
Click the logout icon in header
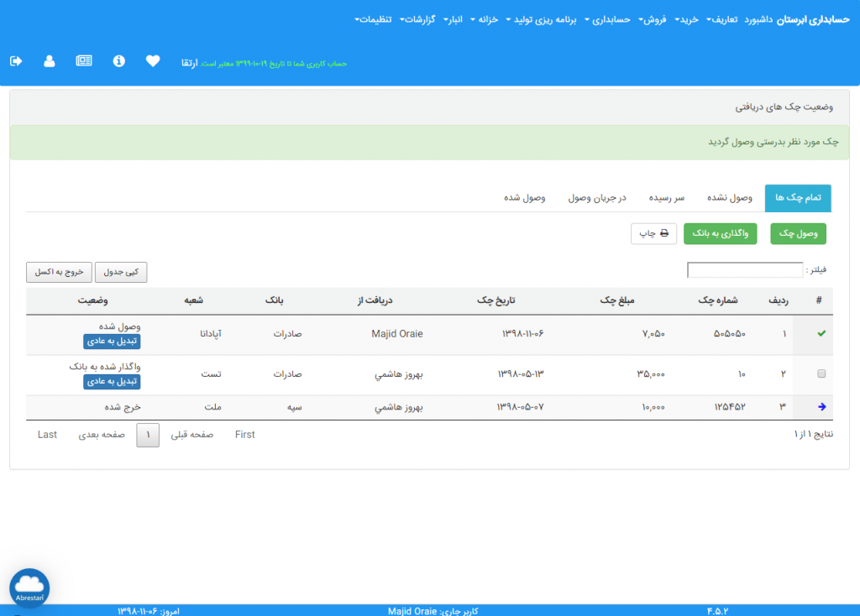pyautogui.click(x=16, y=60)
